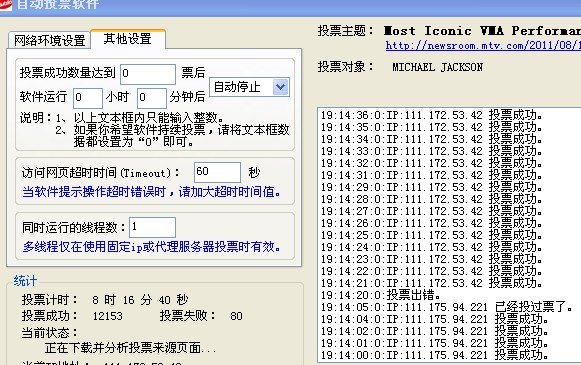The width and height of the screenshot is (581, 365).
Task: Select log row 19:14:21 投票成功
Action: (x=432, y=283)
